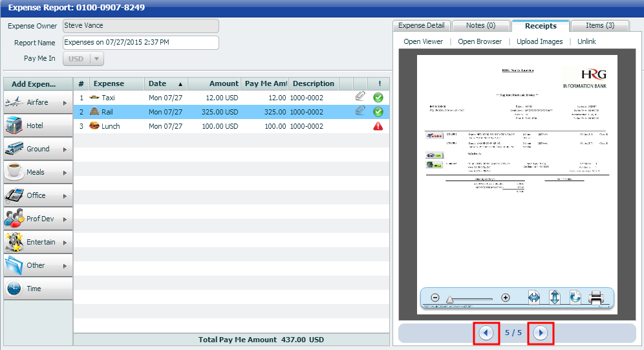Screen dimensions: 644x350
Task: Expand the Entertain submenu arrow
Action: tap(65, 243)
